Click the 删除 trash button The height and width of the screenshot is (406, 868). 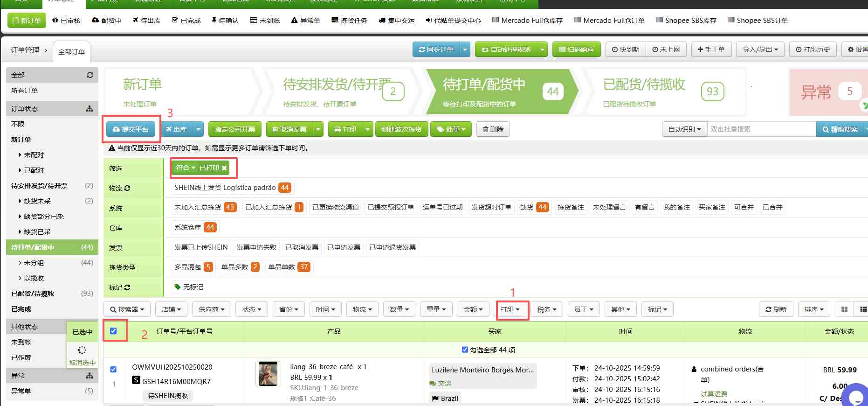[493, 129]
